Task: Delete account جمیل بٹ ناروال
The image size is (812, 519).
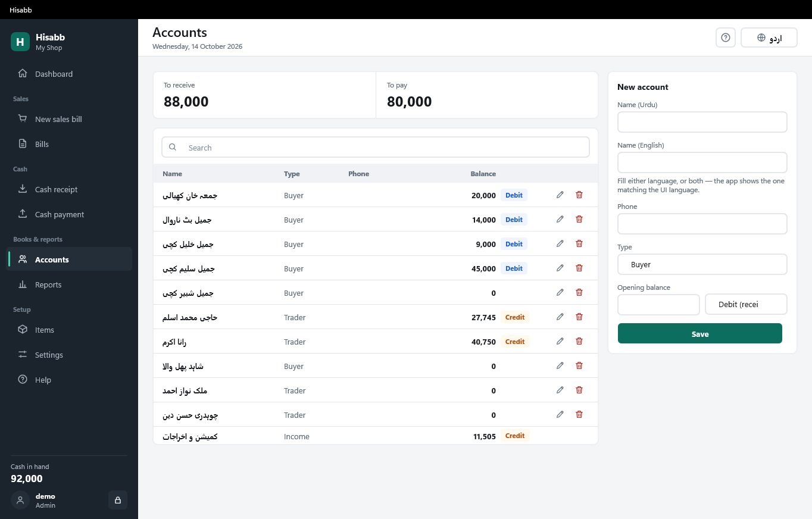Action: 579,219
